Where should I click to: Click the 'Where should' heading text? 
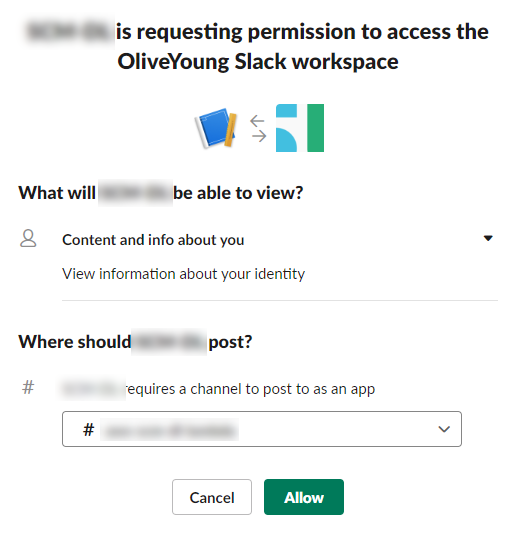(75, 342)
